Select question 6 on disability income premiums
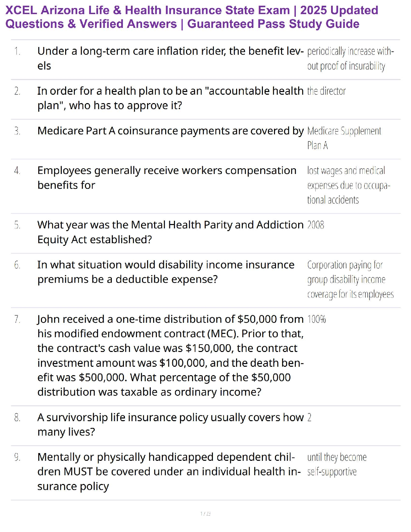Image resolution: width=411 pixels, height=532 pixels. 166,272
